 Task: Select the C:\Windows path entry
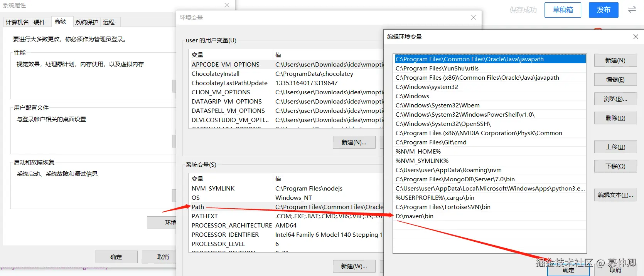[490, 96]
